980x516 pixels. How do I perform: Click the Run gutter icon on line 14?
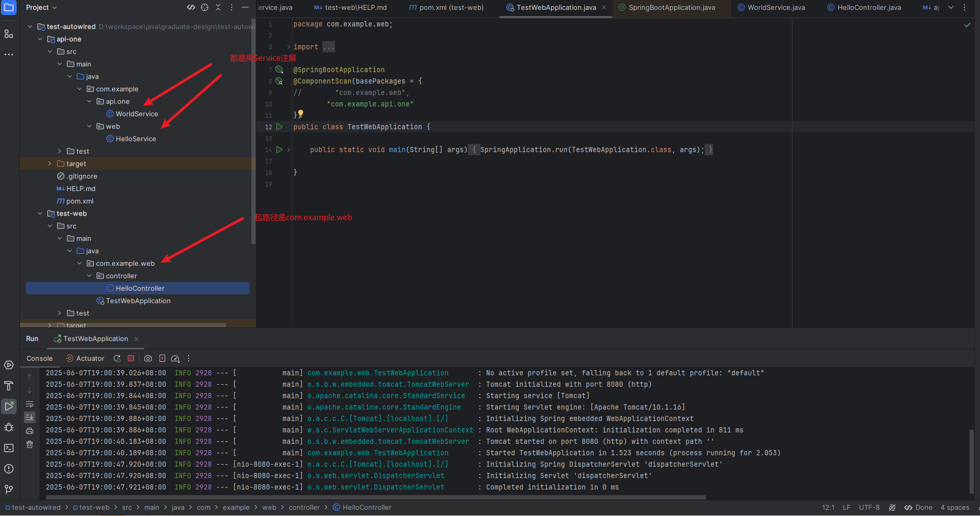coord(279,150)
